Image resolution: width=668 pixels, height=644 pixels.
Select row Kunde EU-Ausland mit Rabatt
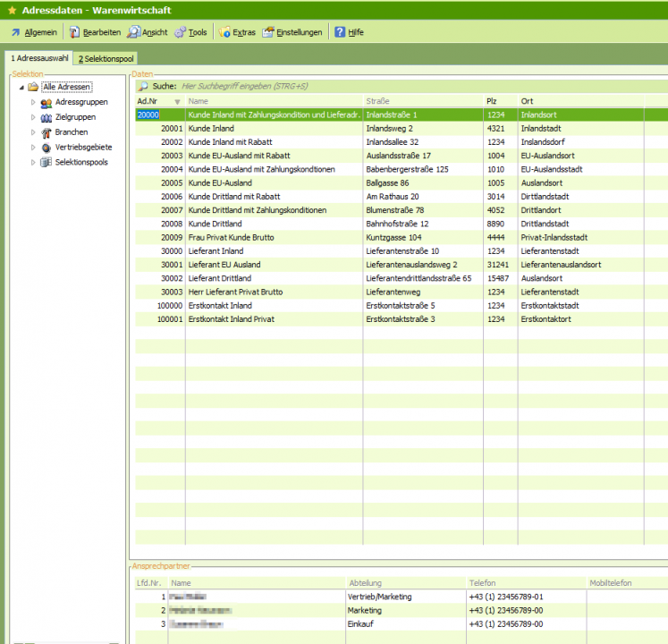click(402, 156)
